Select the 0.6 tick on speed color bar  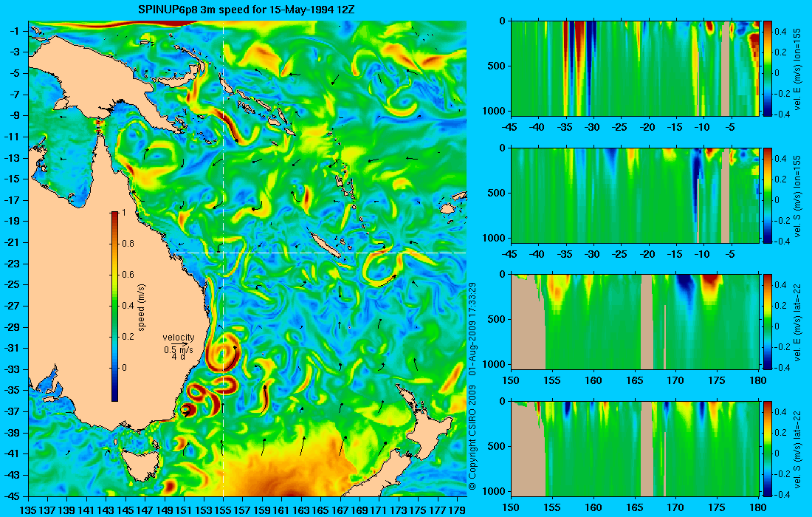tap(128, 275)
